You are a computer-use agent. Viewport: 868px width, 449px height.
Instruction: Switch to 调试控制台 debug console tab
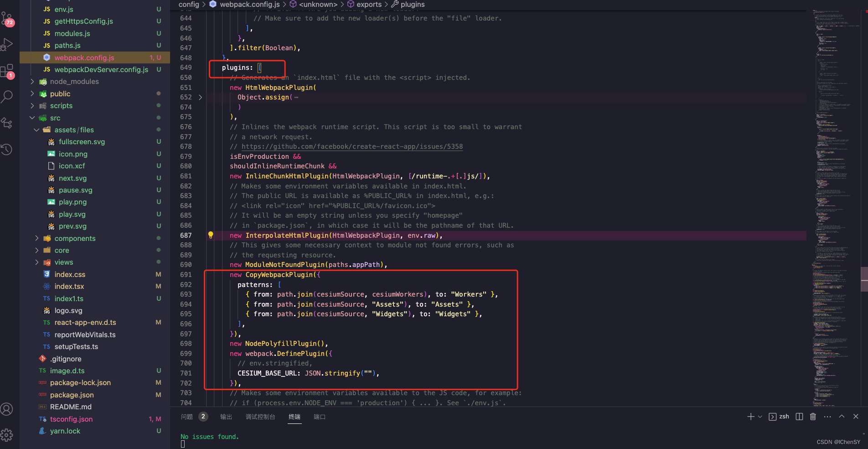point(260,417)
